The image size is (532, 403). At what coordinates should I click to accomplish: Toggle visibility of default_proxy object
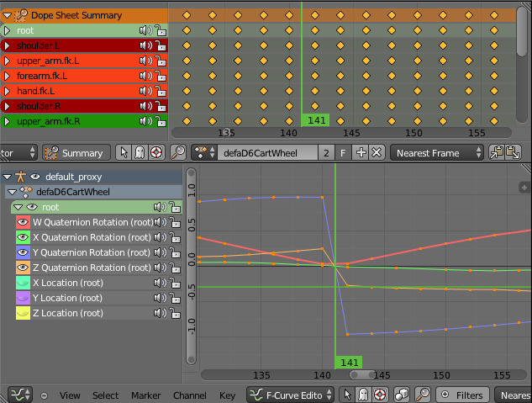click(35, 178)
